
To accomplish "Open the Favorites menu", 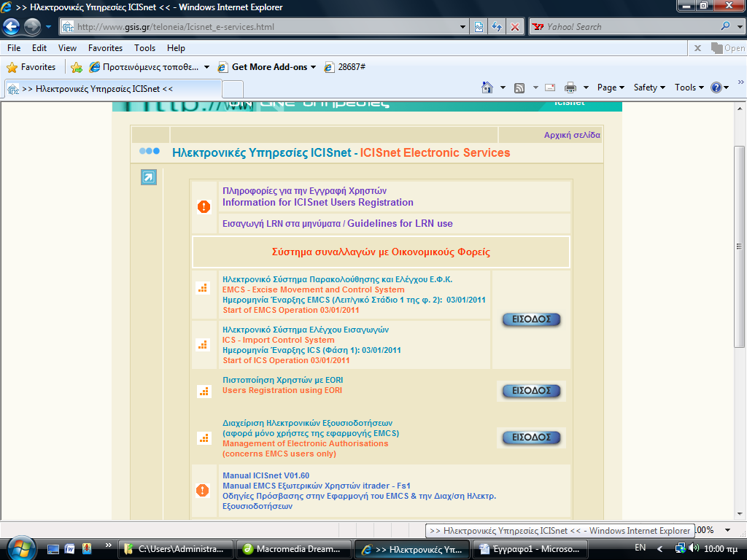I will pos(105,47).
